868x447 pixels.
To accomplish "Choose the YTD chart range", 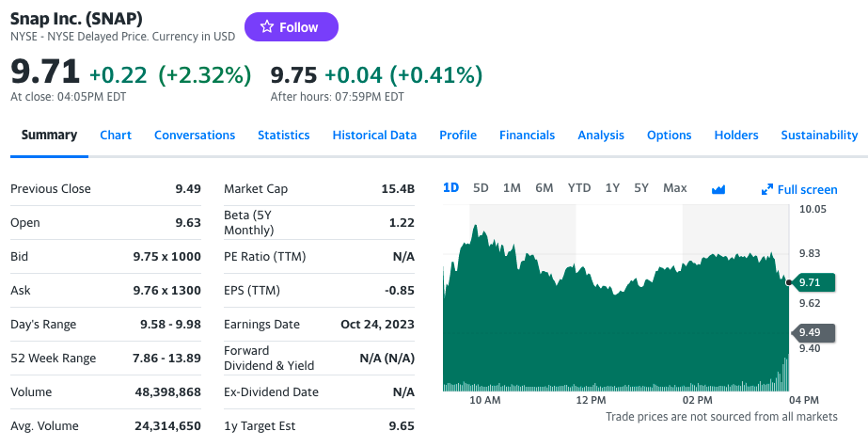I will click(x=579, y=188).
